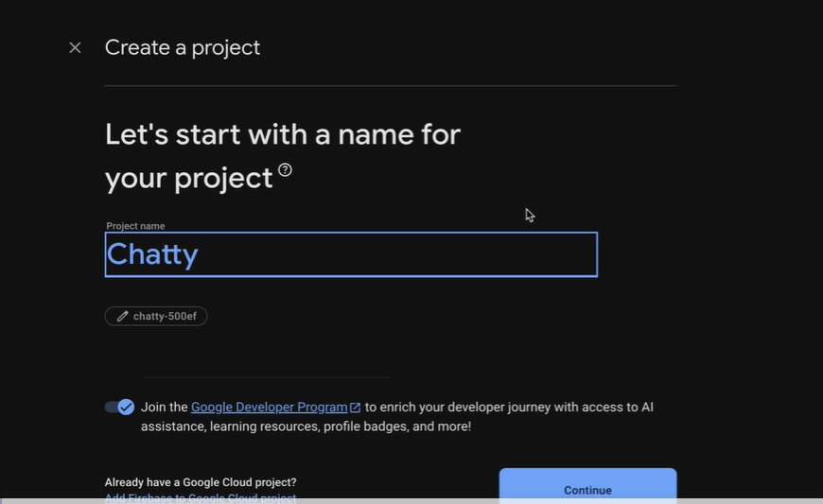Viewport: 823px width, 504px height.
Task: Click the external link icon after Developer Program
Action: (x=356, y=408)
